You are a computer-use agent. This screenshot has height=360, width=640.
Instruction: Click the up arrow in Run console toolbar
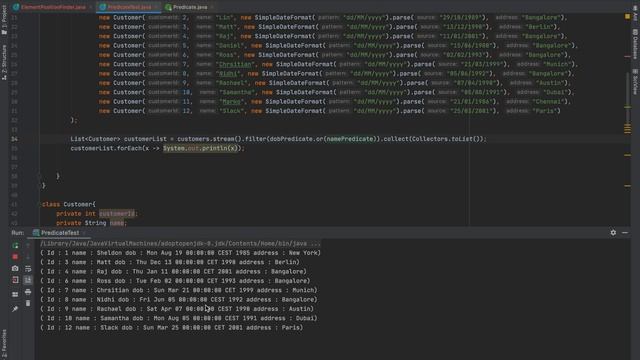(28, 246)
